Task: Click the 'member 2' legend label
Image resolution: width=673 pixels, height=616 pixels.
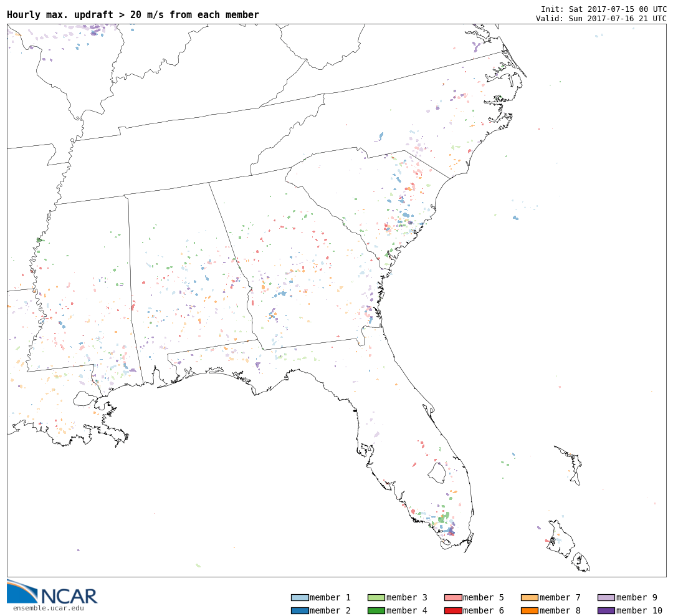Action: pyautogui.click(x=330, y=610)
